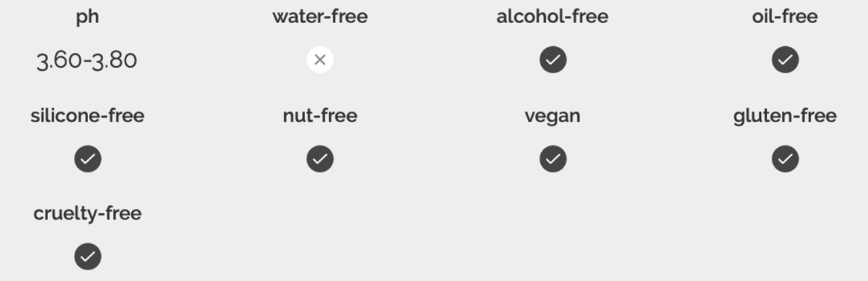Viewport: 868px width, 281px height.
Task: Click the "ph" heading label
Action: pos(87,17)
